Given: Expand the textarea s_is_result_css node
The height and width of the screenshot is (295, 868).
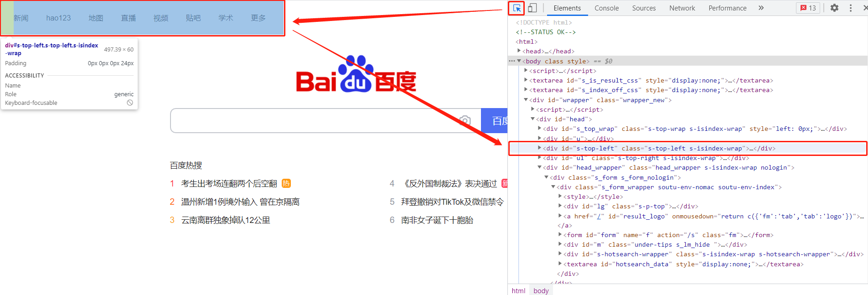Looking at the screenshot, I should point(526,80).
